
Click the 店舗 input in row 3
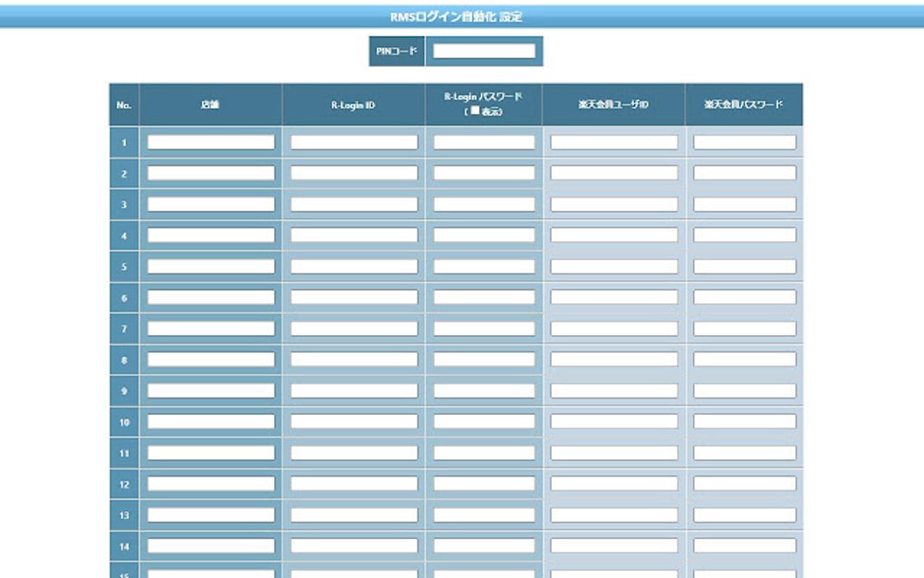click(211, 205)
